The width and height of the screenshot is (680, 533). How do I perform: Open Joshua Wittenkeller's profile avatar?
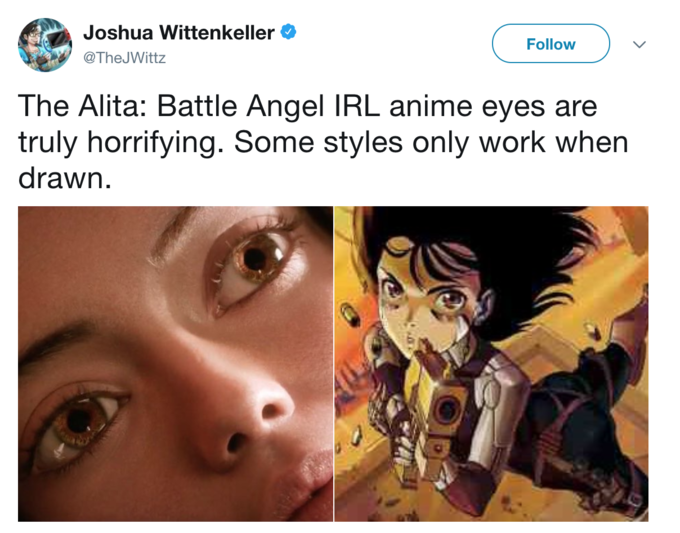click(45, 45)
